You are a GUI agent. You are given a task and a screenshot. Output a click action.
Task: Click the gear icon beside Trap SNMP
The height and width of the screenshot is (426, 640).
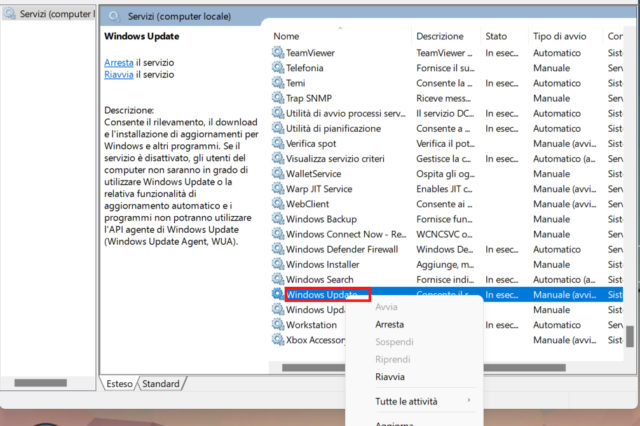(278, 98)
